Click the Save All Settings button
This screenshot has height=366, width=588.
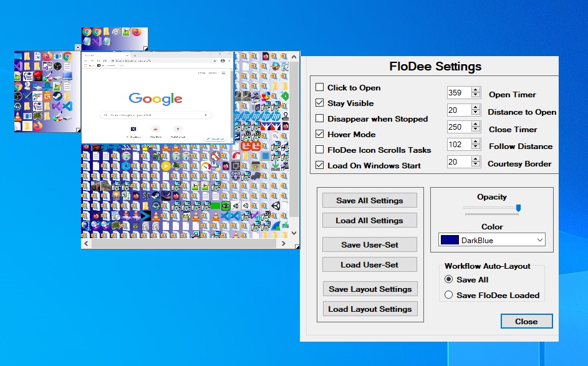tap(369, 200)
